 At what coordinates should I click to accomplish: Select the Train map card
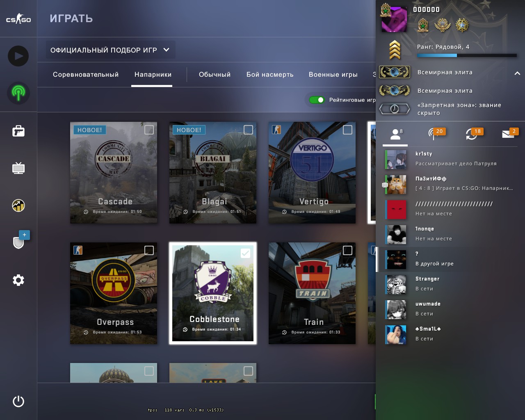[312, 293]
